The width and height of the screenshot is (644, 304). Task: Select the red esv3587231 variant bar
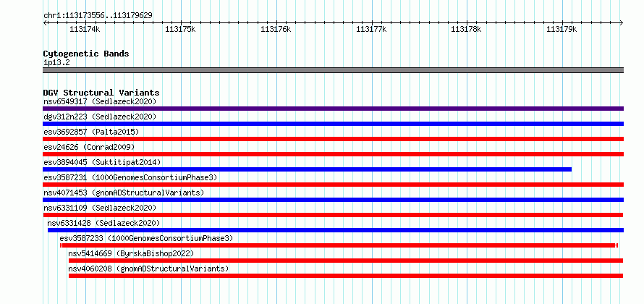333,185
